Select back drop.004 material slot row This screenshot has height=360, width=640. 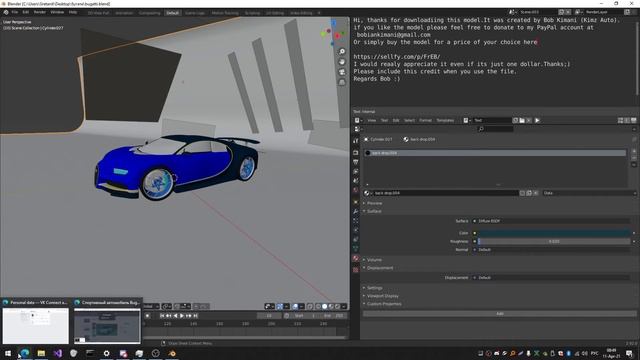(x=495, y=153)
